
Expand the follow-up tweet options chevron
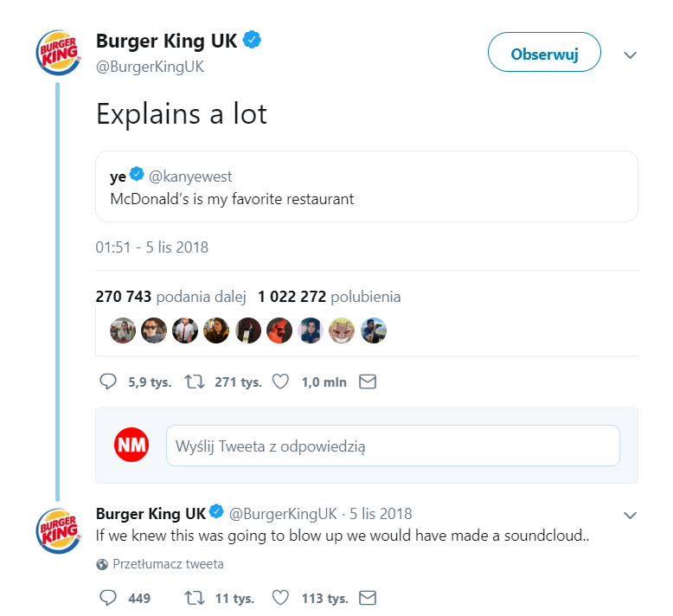(x=631, y=515)
